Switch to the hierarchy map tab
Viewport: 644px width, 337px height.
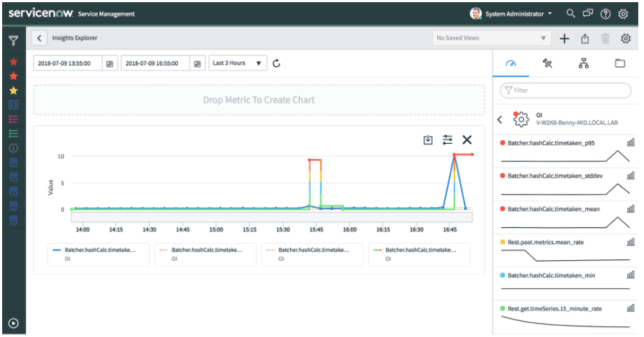(x=584, y=63)
